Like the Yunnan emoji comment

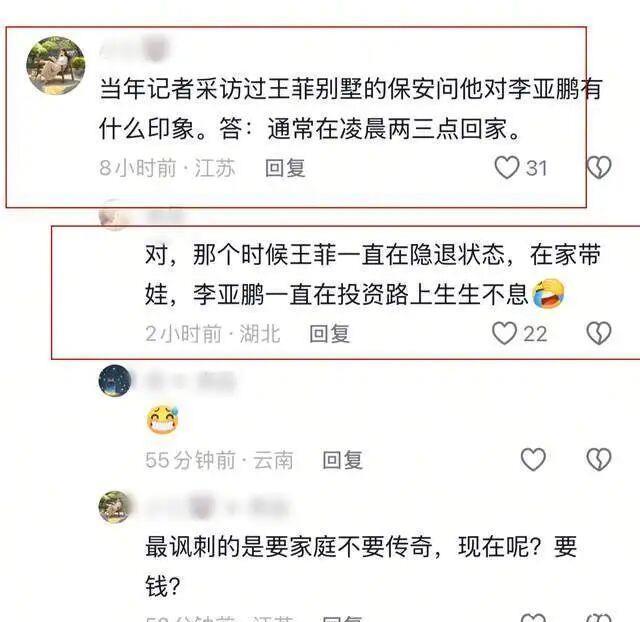pos(533,460)
